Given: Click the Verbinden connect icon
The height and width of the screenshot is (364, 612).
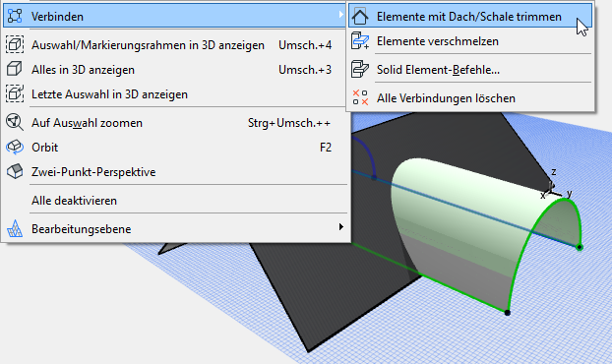Looking at the screenshot, I should click(15, 16).
